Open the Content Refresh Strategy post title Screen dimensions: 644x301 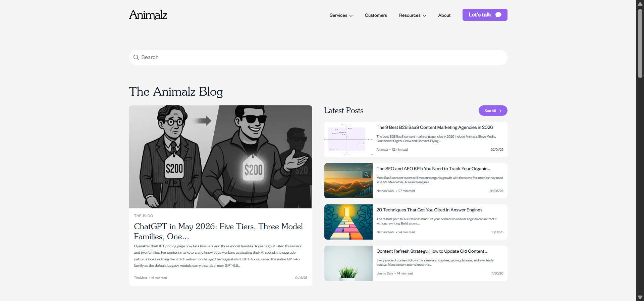432,251
